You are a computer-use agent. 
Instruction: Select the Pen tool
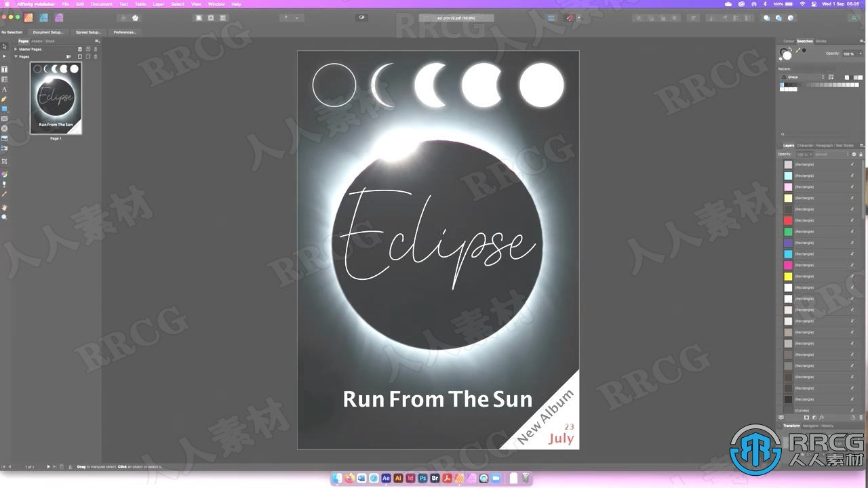coord(5,99)
